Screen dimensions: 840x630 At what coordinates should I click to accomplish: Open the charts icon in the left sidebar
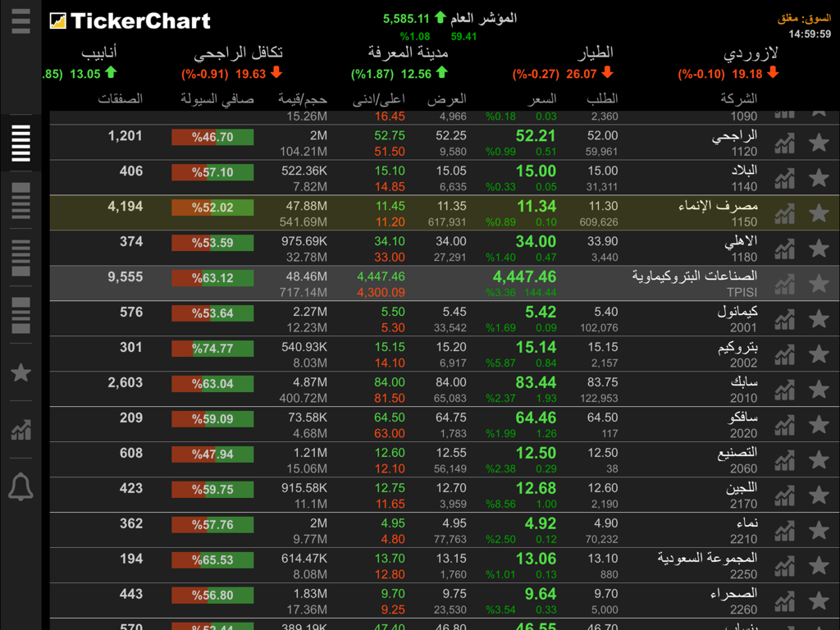[x=21, y=429]
